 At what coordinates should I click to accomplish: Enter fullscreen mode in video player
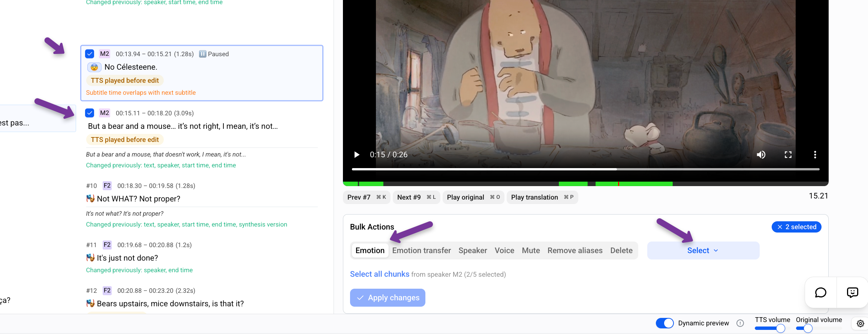coord(788,155)
